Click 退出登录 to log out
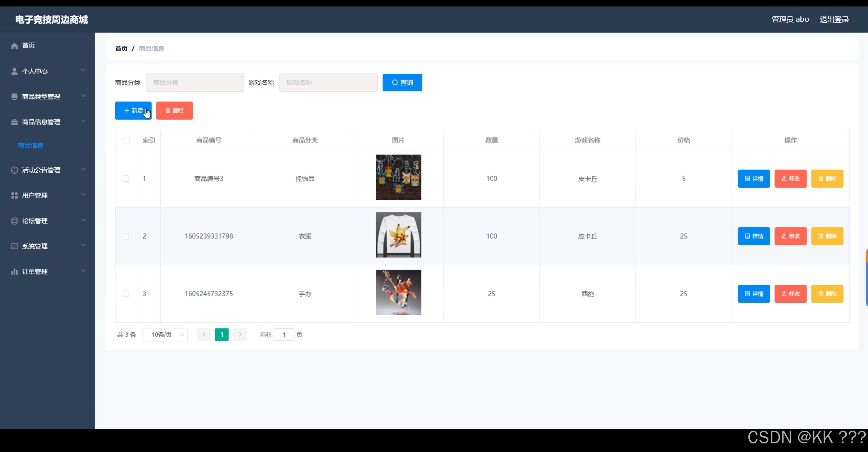This screenshot has height=452, width=868. coord(834,19)
